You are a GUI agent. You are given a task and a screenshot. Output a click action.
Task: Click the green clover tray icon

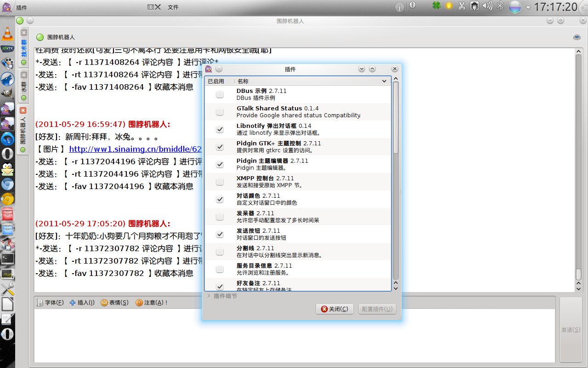click(436, 6)
